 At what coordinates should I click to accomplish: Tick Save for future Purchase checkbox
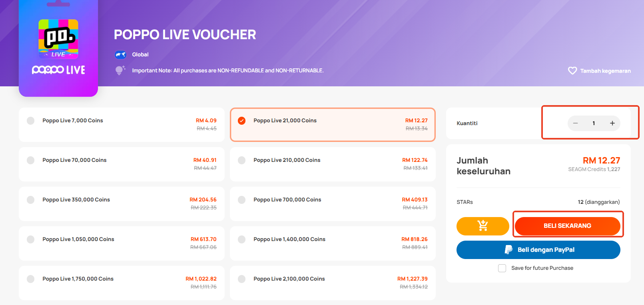point(502,268)
